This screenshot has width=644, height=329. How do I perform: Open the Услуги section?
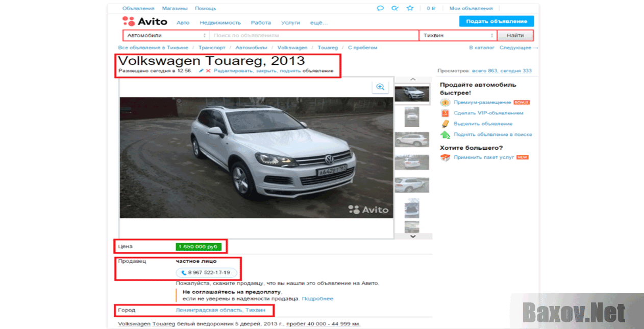[290, 23]
